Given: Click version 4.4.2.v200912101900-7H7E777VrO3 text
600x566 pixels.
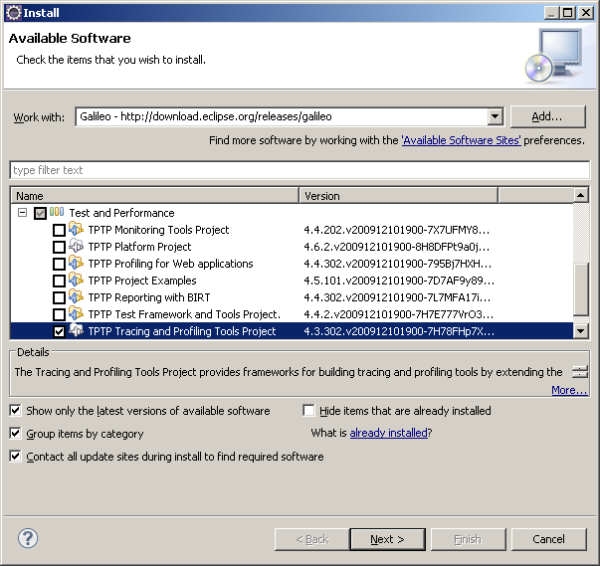Looking at the screenshot, I should pos(398,314).
